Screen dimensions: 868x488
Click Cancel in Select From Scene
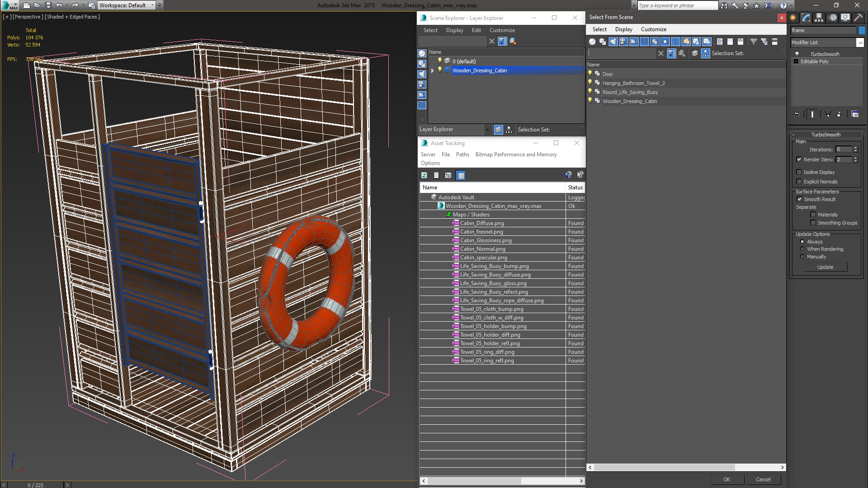(x=763, y=479)
